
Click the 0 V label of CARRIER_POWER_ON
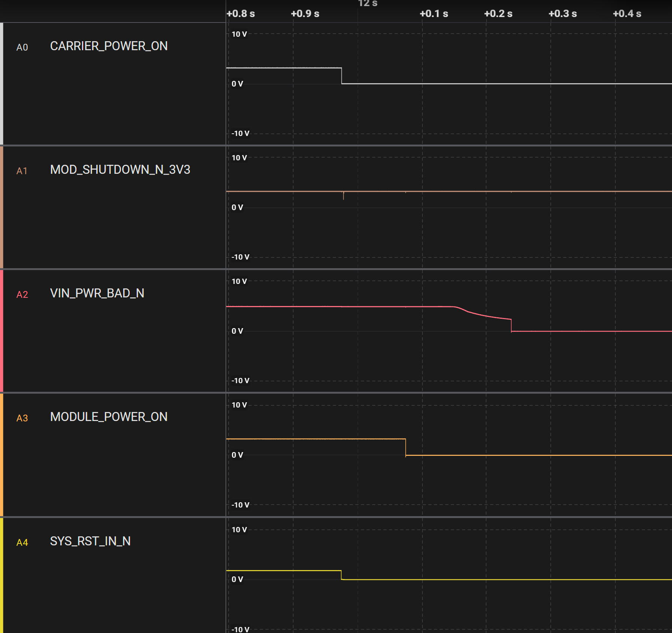(237, 84)
